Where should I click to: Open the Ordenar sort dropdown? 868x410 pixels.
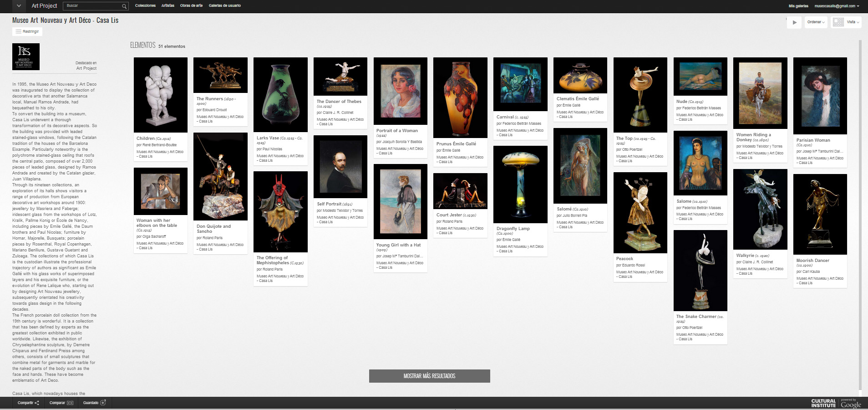point(816,22)
